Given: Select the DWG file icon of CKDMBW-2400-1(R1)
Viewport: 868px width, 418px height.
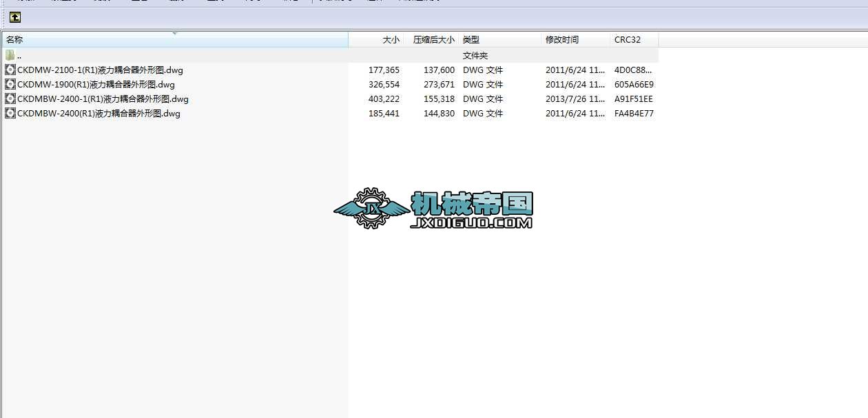Looking at the screenshot, I should (10, 98).
